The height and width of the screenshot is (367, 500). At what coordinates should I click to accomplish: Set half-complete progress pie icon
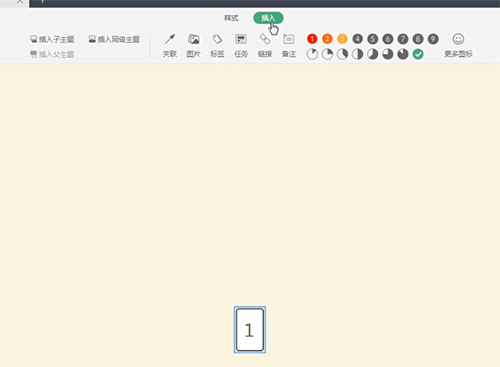(357, 54)
